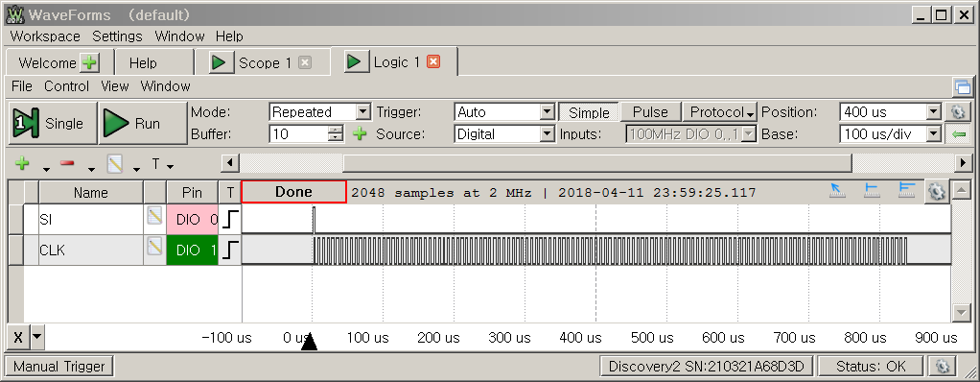Click the Discovery2 SN device button

(x=706, y=367)
